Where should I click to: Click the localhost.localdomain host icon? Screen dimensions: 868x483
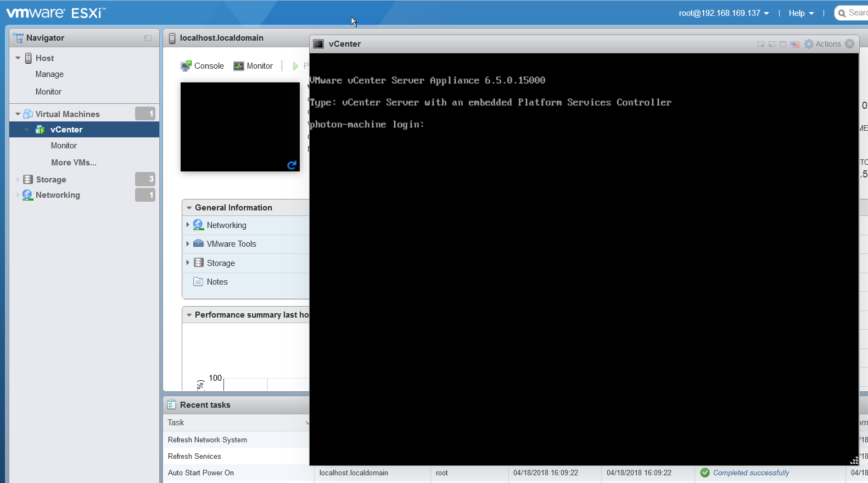pos(172,38)
